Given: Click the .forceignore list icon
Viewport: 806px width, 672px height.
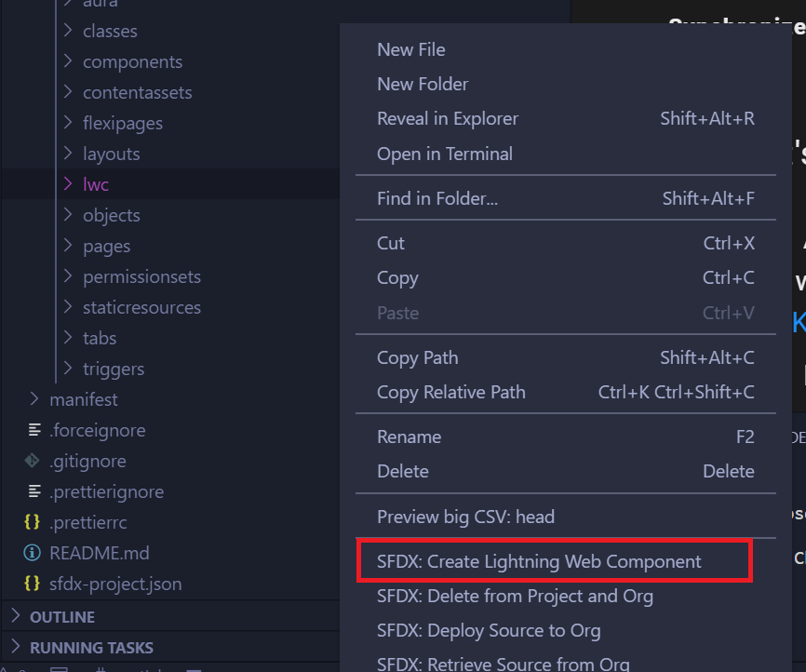Looking at the screenshot, I should [33, 430].
